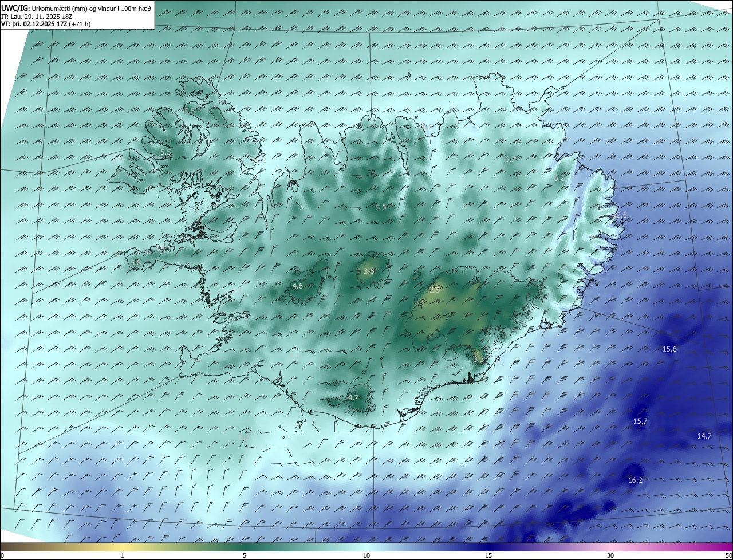The height and width of the screenshot is (560, 733).
Task: Click the 4.6 value on Langjökull glacier
Action: (298, 286)
